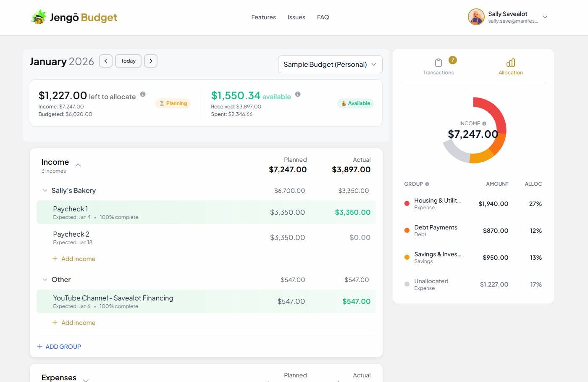This screenshot has height=382, width=588.
Task: Click the Housing & Utilities colored dot
Action: click(x=407, y=203)
